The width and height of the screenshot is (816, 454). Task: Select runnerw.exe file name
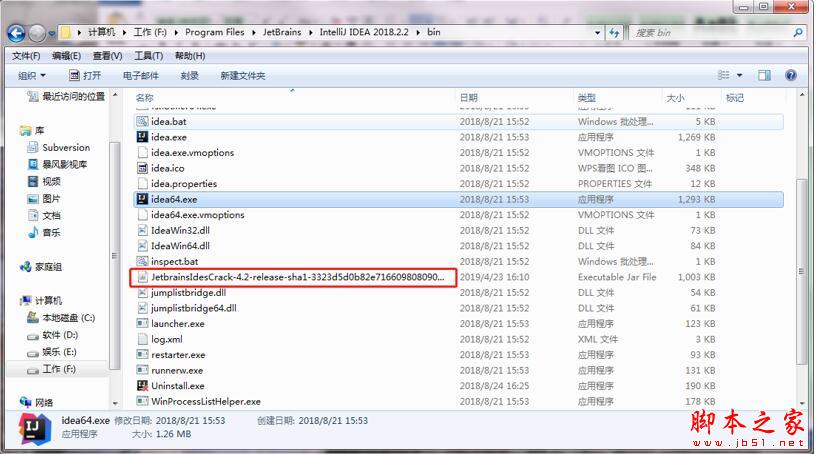177,370
